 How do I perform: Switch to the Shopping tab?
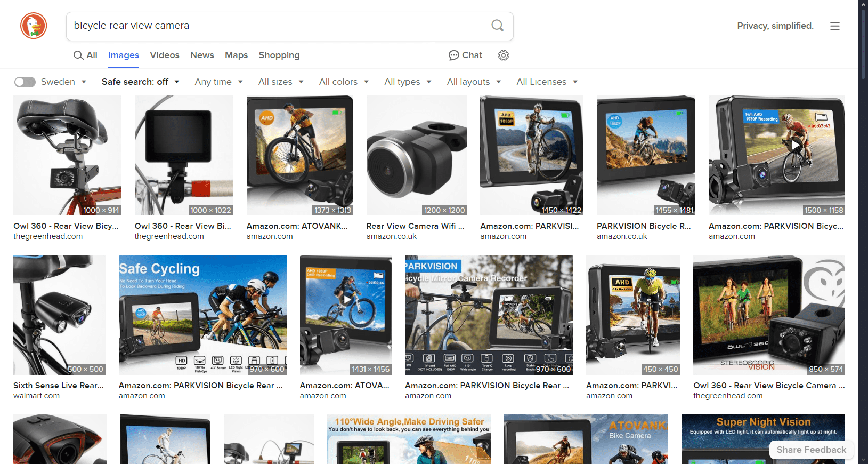pyautogui.click(x=279, y=55)
